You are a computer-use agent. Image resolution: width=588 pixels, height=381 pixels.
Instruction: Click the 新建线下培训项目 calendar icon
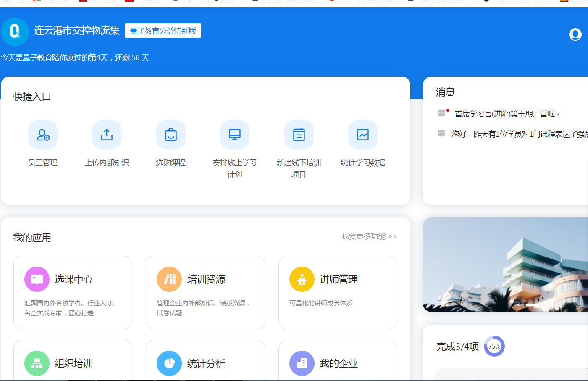[299, 135]
